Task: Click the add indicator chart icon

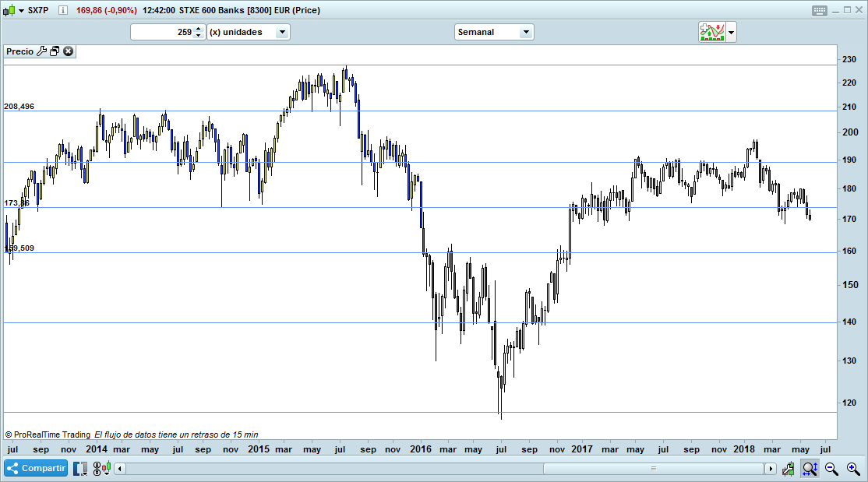Action: 711,31
